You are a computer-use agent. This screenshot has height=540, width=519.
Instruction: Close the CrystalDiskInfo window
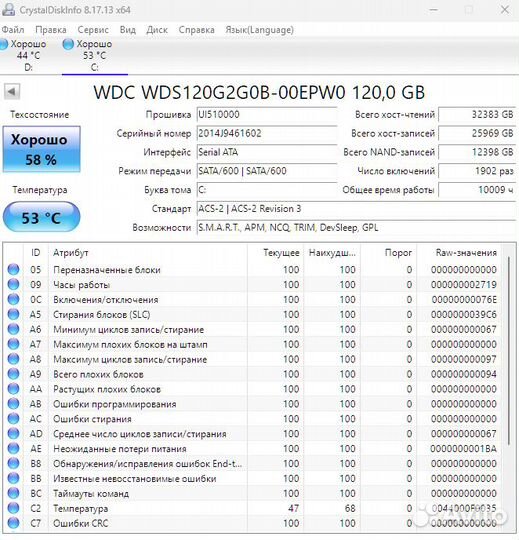click(x=505, y=10)
